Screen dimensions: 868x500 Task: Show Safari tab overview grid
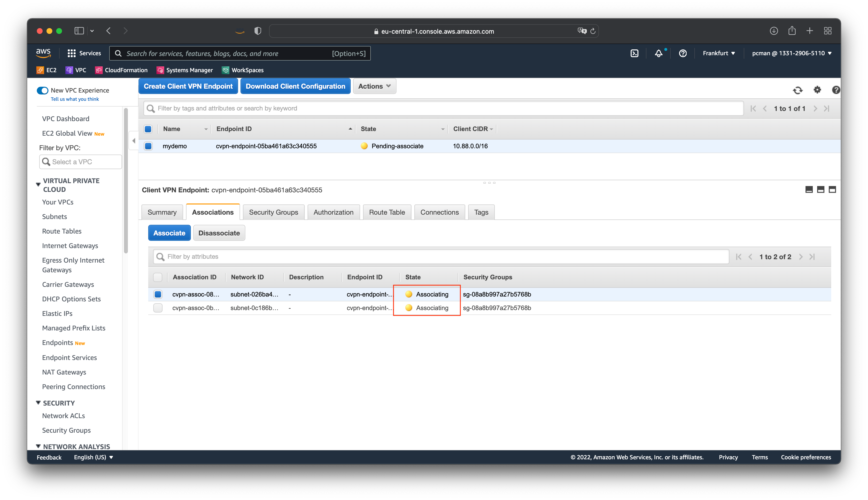828,31
